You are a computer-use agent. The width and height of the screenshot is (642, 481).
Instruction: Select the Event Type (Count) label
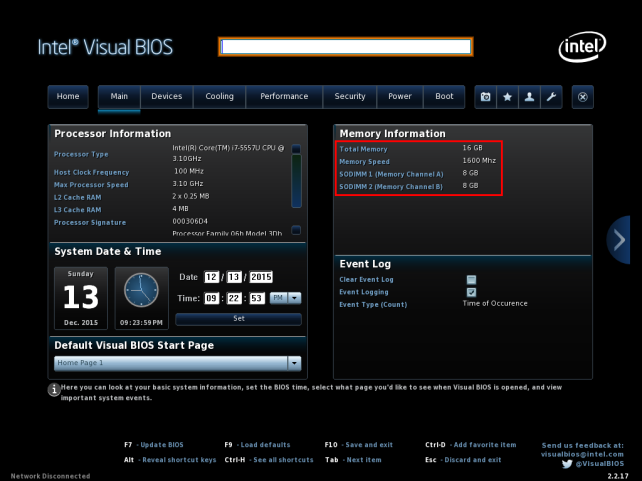tap(373, 305)
